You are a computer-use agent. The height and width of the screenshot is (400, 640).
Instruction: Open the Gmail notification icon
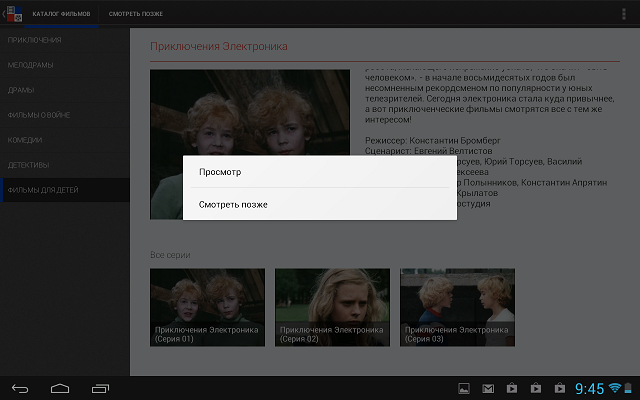(x=488, y=389)
